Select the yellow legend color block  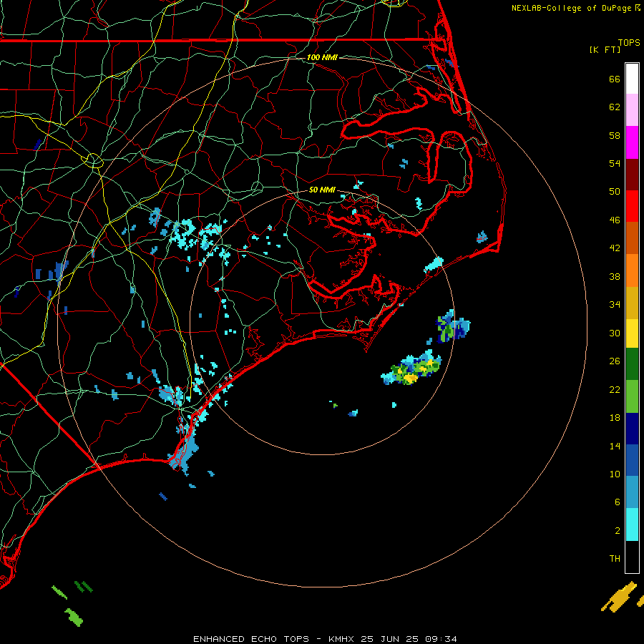[x=632, y=333]
